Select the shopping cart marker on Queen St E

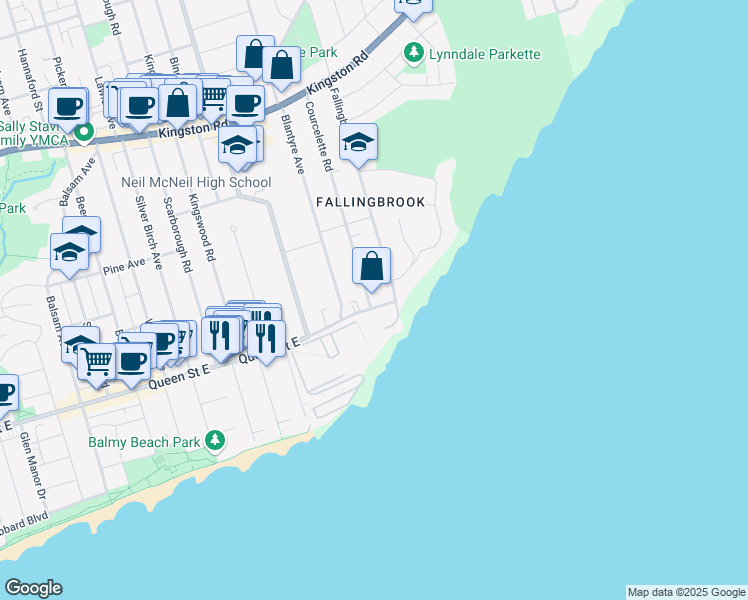click(x=96, y=365)
